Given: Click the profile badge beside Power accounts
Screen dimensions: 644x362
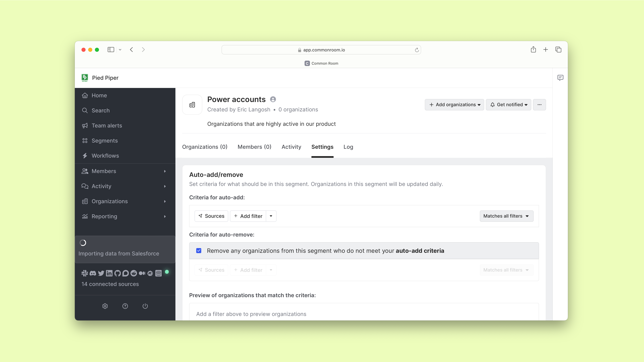Looking at the screenshot, I should pyautogui.click(x=273, y=99).
